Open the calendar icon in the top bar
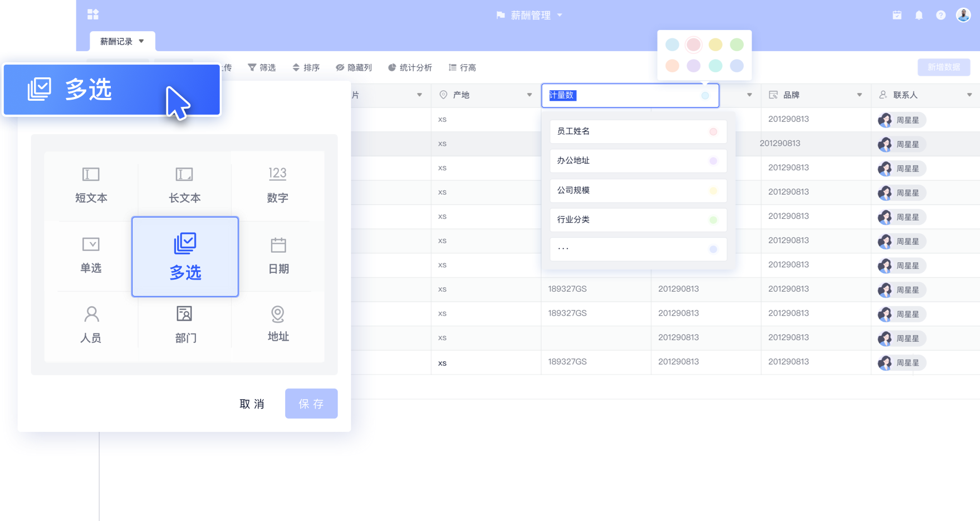This screenshot has width=980, height=521. [x=897, y=15]
